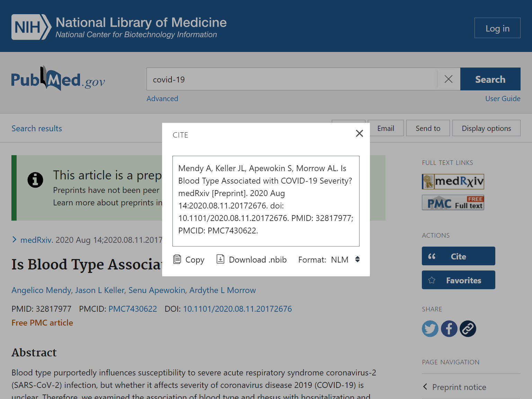The width and height of the screenshot is (532, 399).
Task: Add the article to Favorites
Action: click(458, 280)
